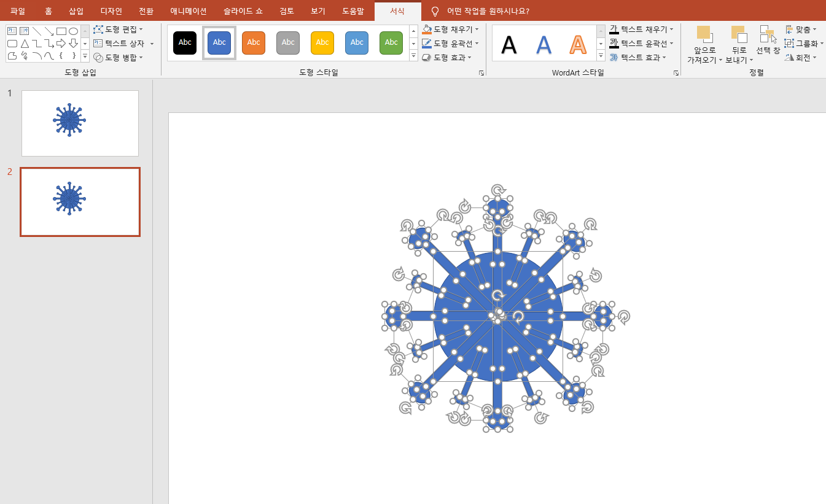Choose the right block arrow shape
Image resolution: width=826 pixels, height=504 pixels.
point(61,44)
